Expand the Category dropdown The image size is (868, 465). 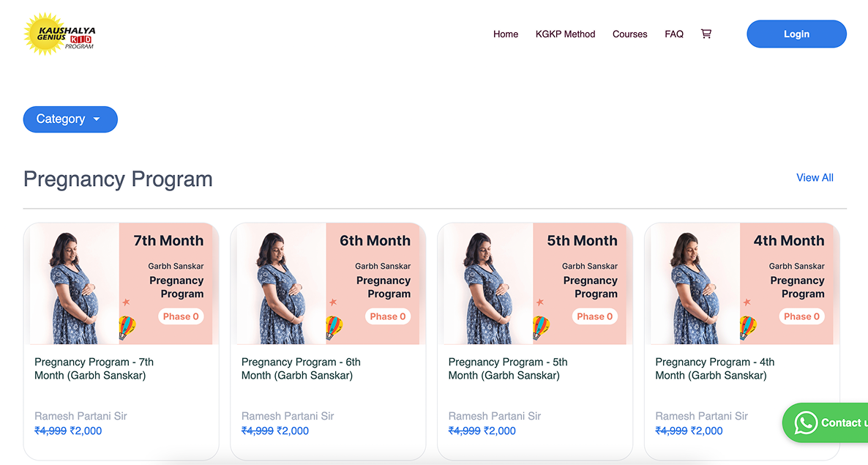tap(70, 119)
